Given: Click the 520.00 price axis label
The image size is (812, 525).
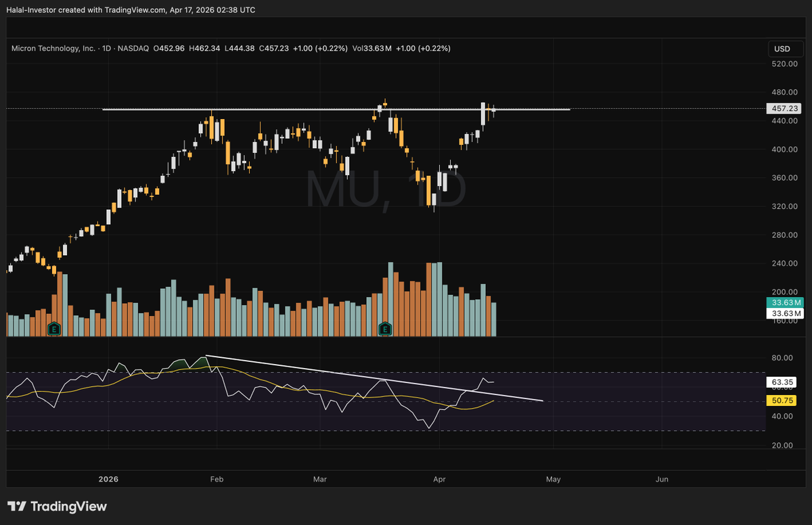Looking at the screenshot, I should [x=784, y=64].
